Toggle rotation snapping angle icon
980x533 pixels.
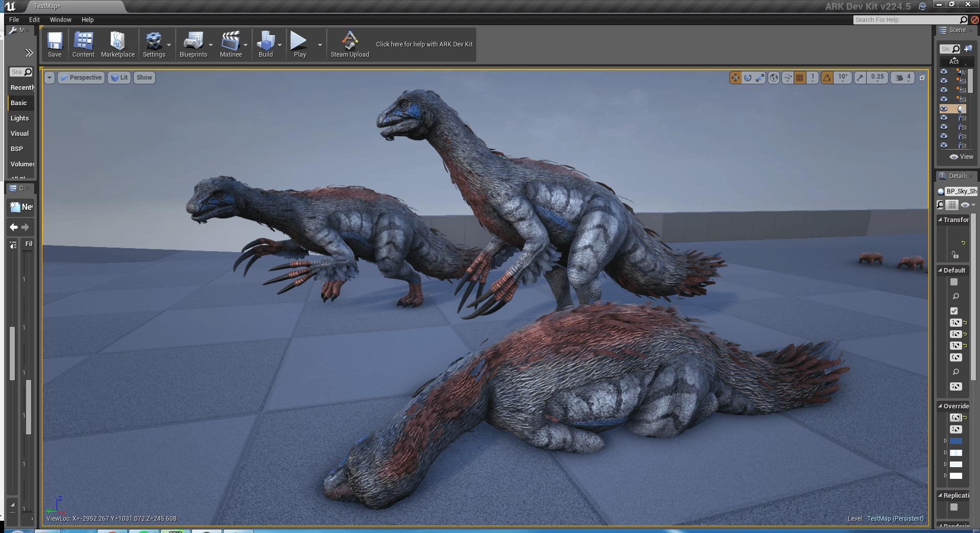(827, 78)
